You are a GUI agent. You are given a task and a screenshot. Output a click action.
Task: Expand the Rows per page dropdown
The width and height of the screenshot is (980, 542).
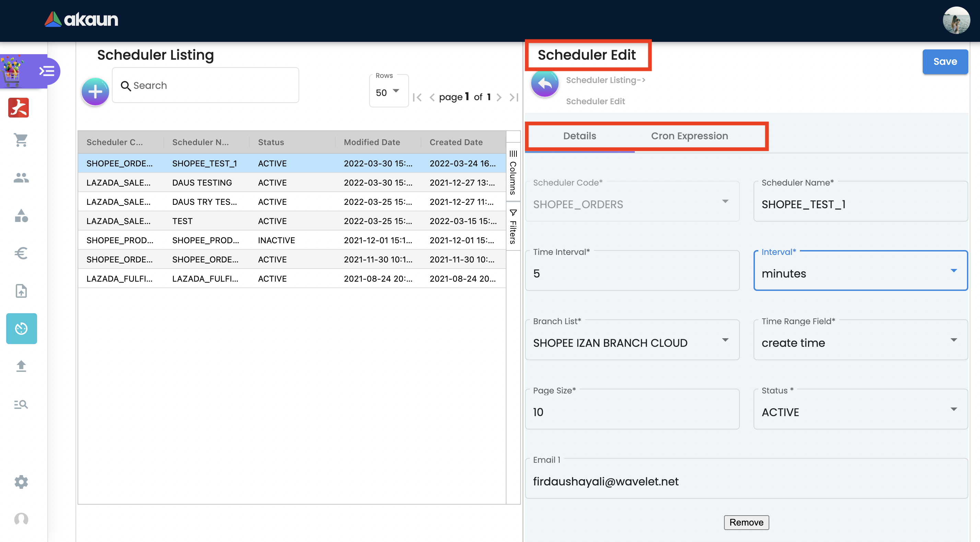pyautogui.click(x=388, y=92)
